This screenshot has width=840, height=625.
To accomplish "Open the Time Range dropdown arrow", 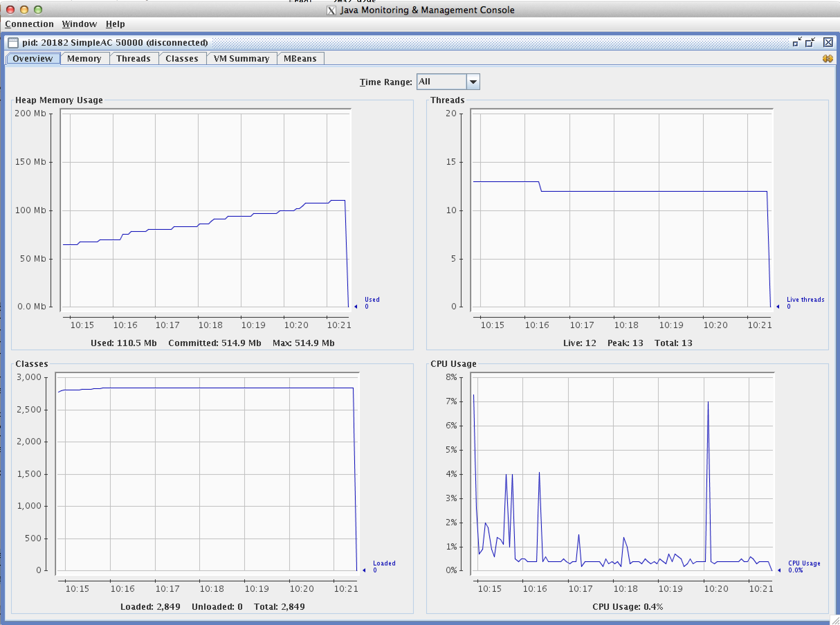I will click(x=473, y=82).
